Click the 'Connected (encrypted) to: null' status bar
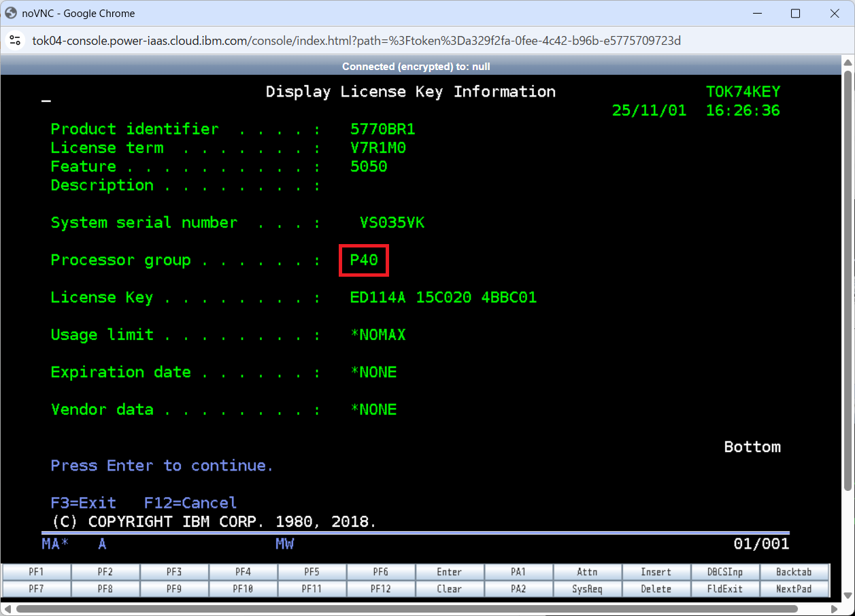855x616 pixels. point(416,66)
